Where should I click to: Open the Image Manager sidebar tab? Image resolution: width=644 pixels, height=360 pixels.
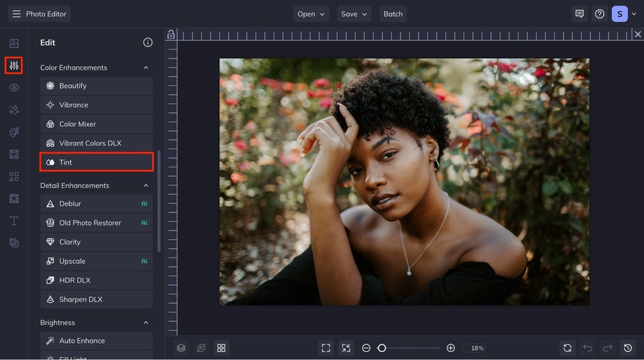coord(14,43)
